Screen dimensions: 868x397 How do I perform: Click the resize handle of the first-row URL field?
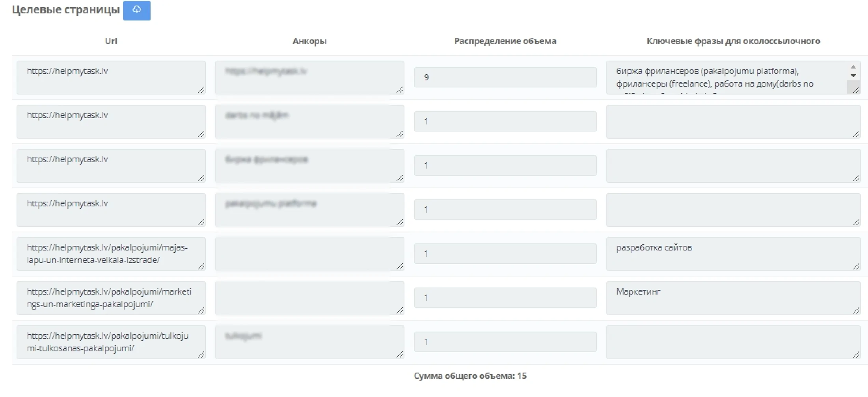point(201,90)
